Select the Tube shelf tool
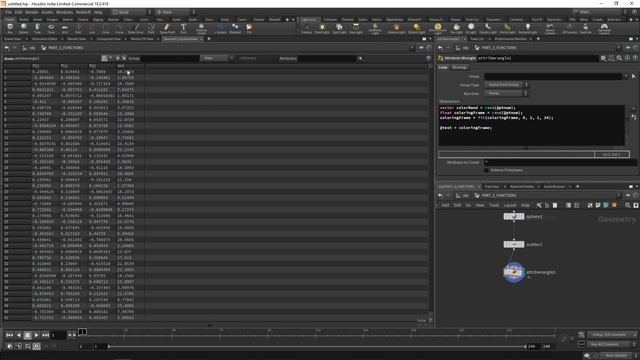Image resolution: width=640 pixels, height=360 pixels. coord(37,28)
